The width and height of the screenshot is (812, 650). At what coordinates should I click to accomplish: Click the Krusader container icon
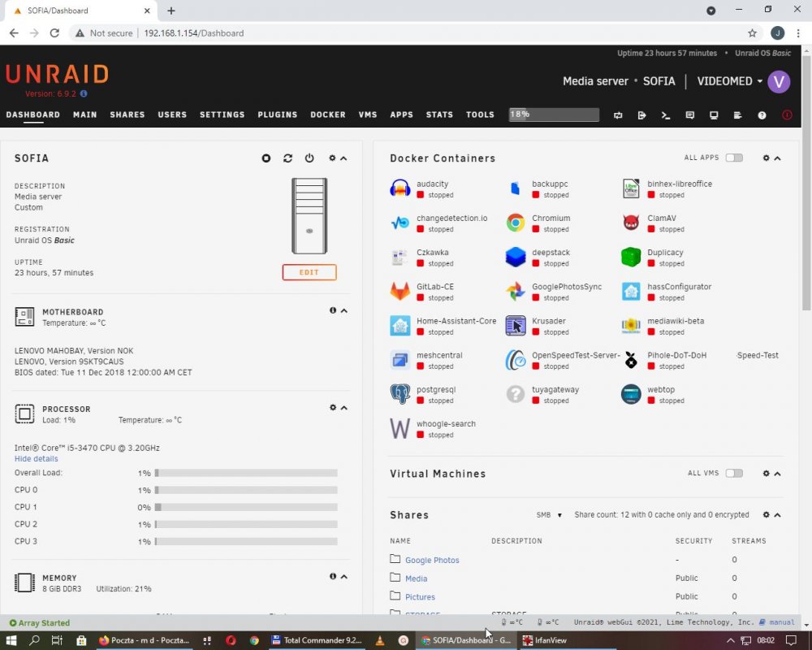tap(516, 326)
